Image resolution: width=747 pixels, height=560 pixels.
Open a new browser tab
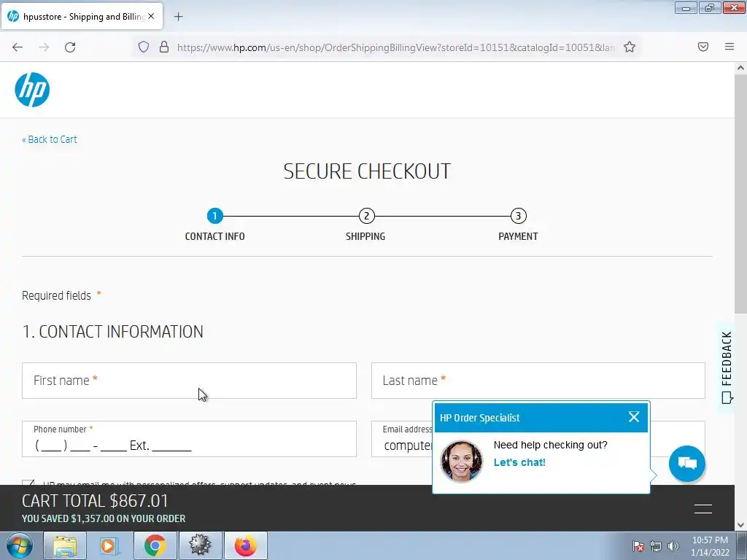point(178,17)
